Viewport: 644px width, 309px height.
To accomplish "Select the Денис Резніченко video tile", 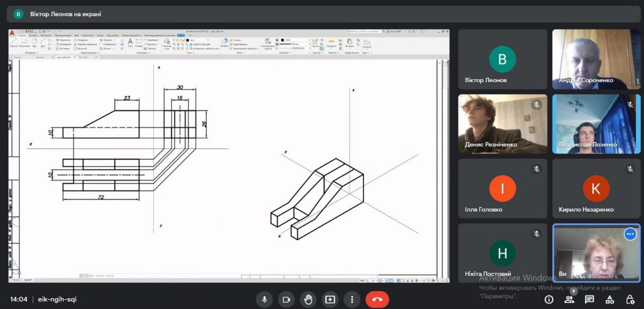I will [x=502, y=124].
